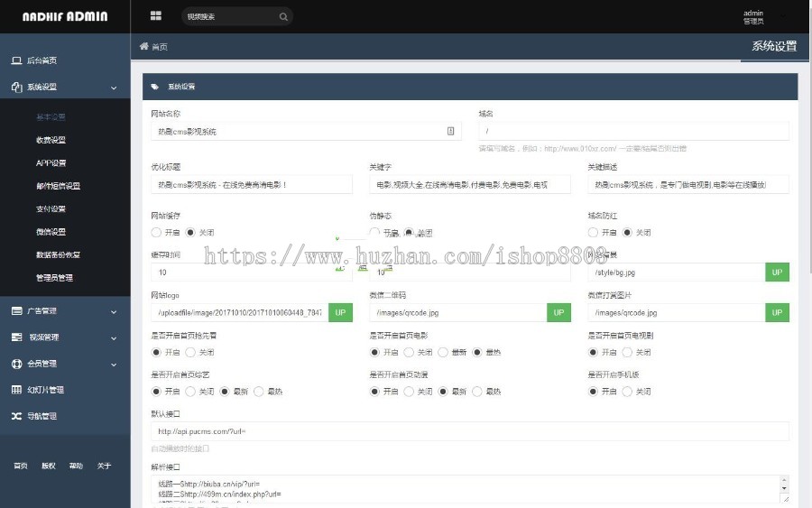Open 基本设置 submenu item
812x508 pixels.
click(x=51, y=117)
